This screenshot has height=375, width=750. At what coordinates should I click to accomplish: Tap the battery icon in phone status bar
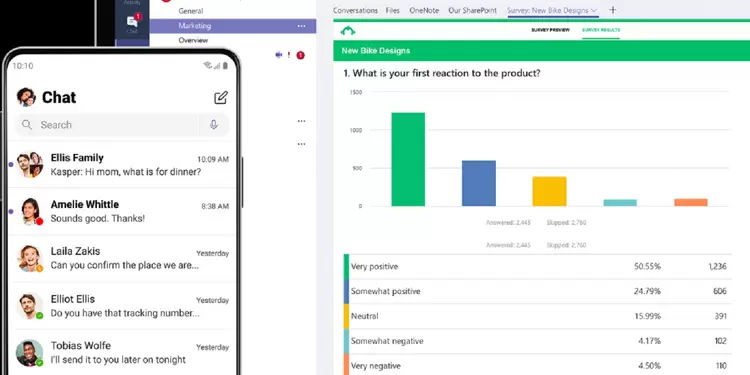pyautogui.click(x=225, y=66)
